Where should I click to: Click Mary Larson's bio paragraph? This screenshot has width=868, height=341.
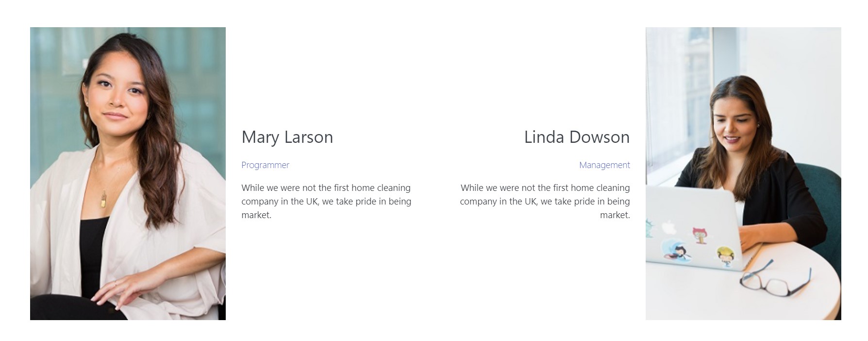[x=326, y=201]
